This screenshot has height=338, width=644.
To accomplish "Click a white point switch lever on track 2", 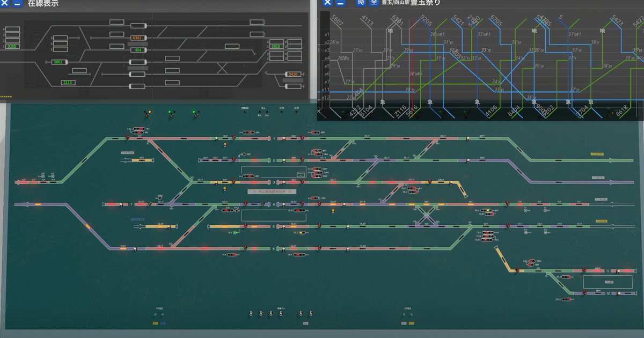I will pyautogui.click(x=283, y=160).
